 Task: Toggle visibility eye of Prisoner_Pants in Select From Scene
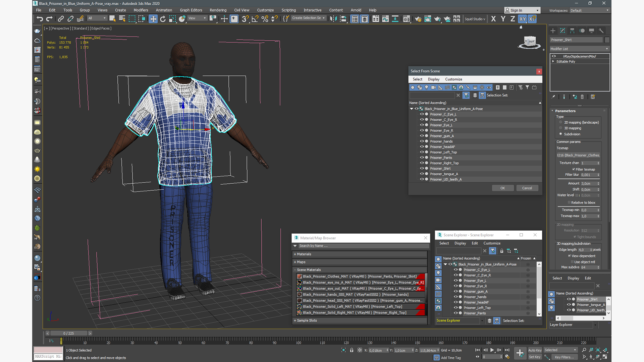tap(422, 158)
